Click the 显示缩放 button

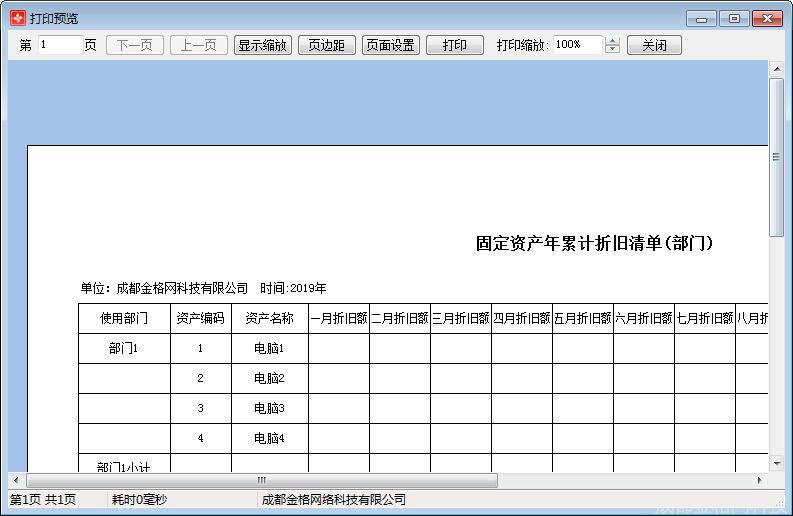pyautogui.click(x=262, y=45)
